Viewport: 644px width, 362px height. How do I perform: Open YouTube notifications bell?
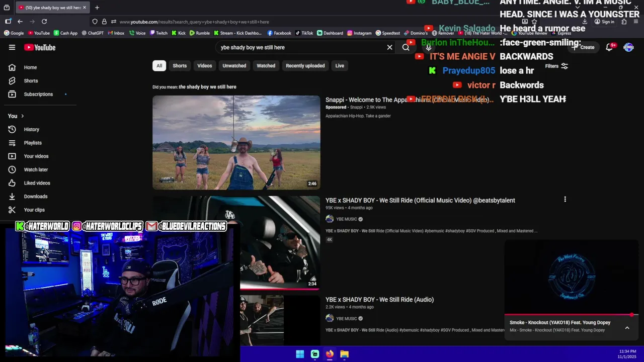609,47
